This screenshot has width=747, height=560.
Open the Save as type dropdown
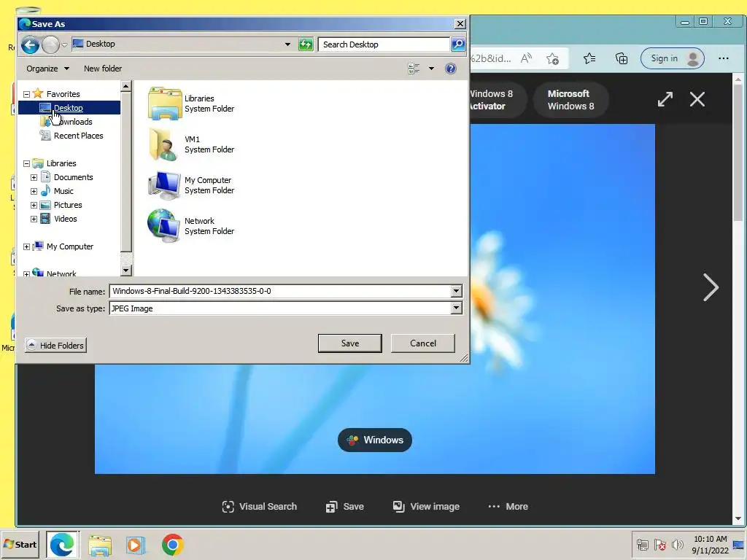pyautogui.click(x=456, y=308)
